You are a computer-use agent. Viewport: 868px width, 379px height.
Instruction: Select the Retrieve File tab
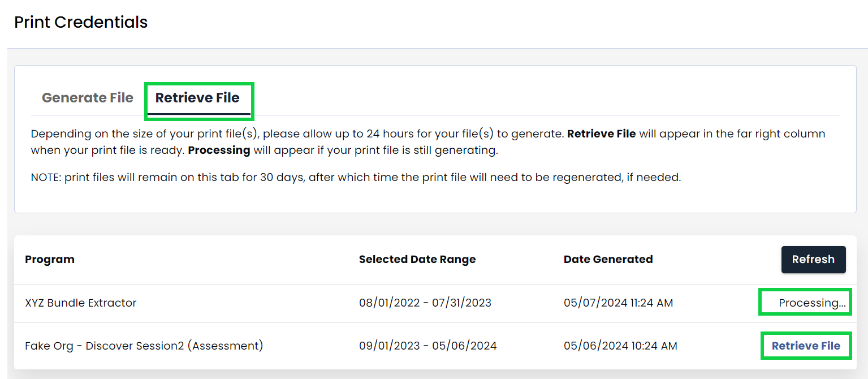coord(199,97)
